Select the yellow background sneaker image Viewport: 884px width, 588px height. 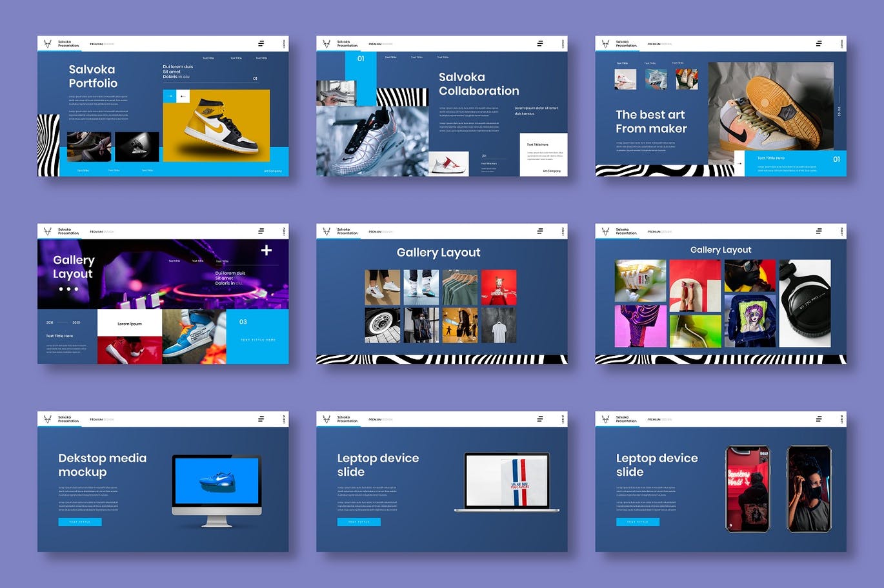pos(216,126)
